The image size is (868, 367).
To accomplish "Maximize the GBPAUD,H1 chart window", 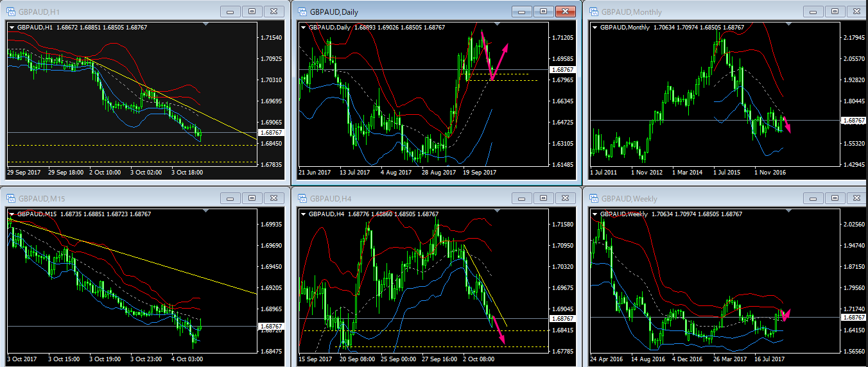I will [252, 12].
